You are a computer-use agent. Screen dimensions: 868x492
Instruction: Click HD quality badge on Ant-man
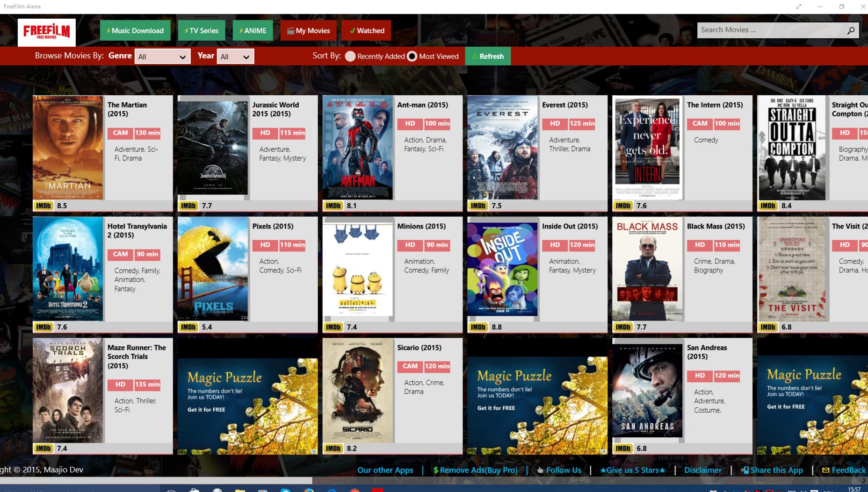point(410,124)
